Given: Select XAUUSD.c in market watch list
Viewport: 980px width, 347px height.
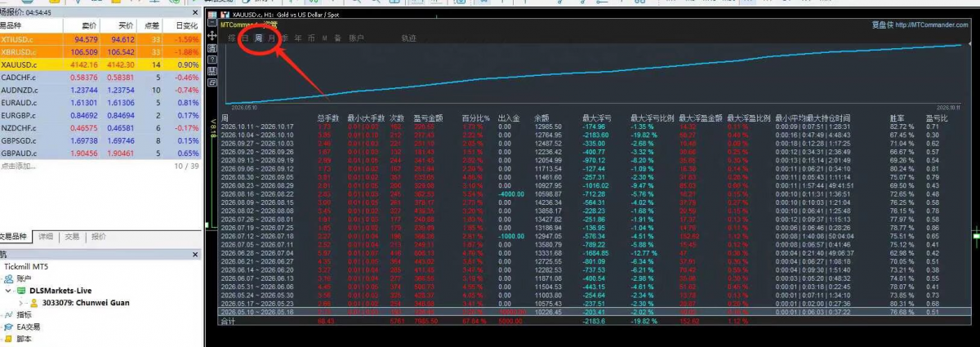Looking at the screenshot, I should [x=100, y=64].
